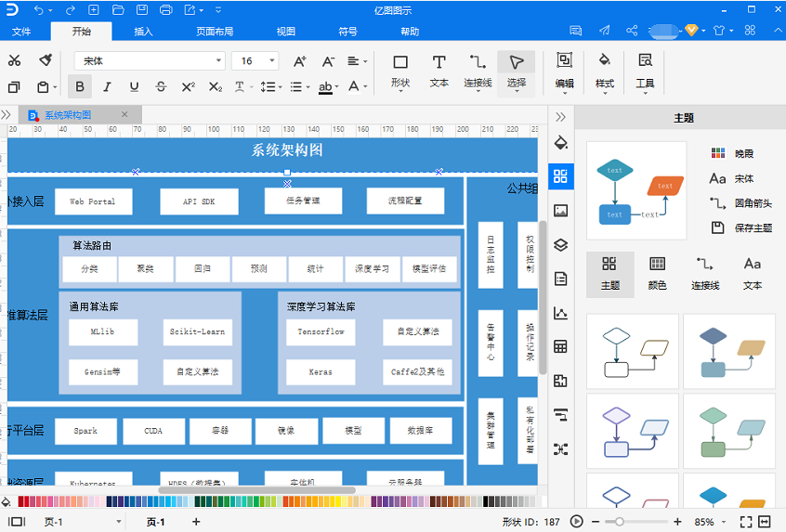Toggle bold formatting
The image size is (786, 532).
(80, 86)
